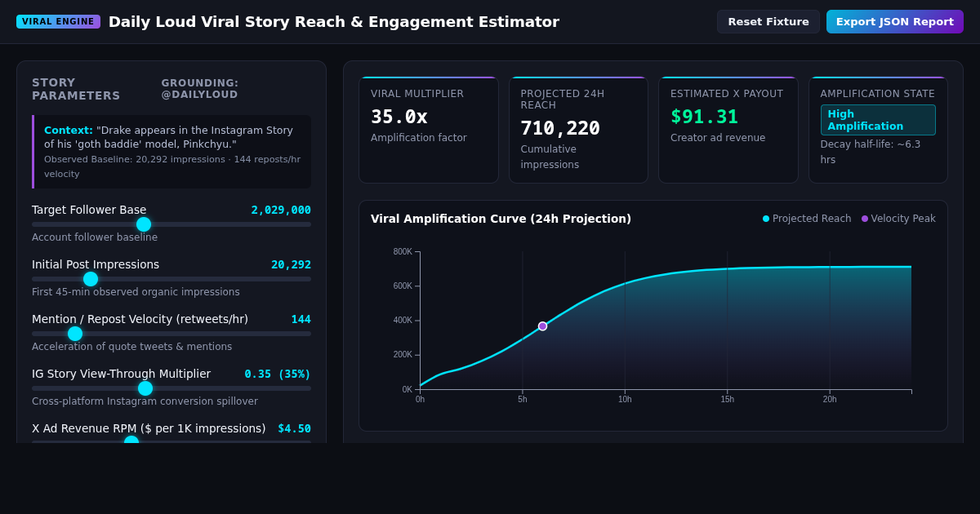Viewport: 980px width, 514px height.
Task: Adjust the X Ad Revenue RPM slider handle
Action: 131,441
